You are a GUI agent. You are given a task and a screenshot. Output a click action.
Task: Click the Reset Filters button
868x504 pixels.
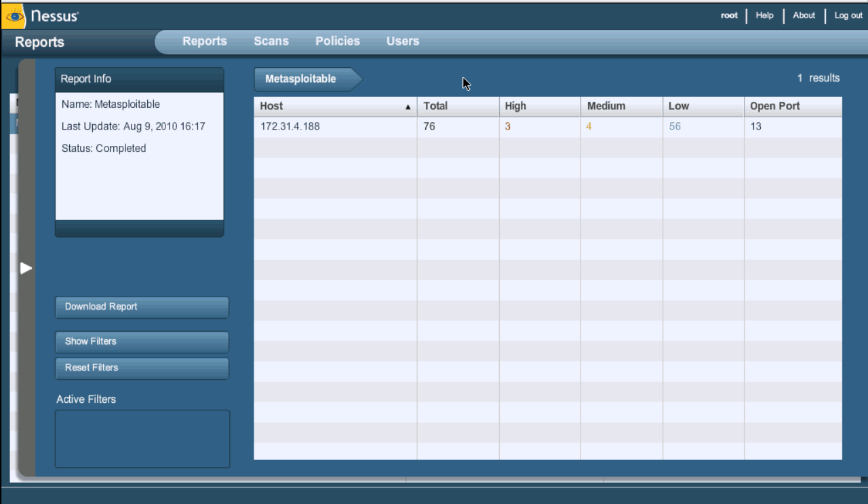pos(142,368)
